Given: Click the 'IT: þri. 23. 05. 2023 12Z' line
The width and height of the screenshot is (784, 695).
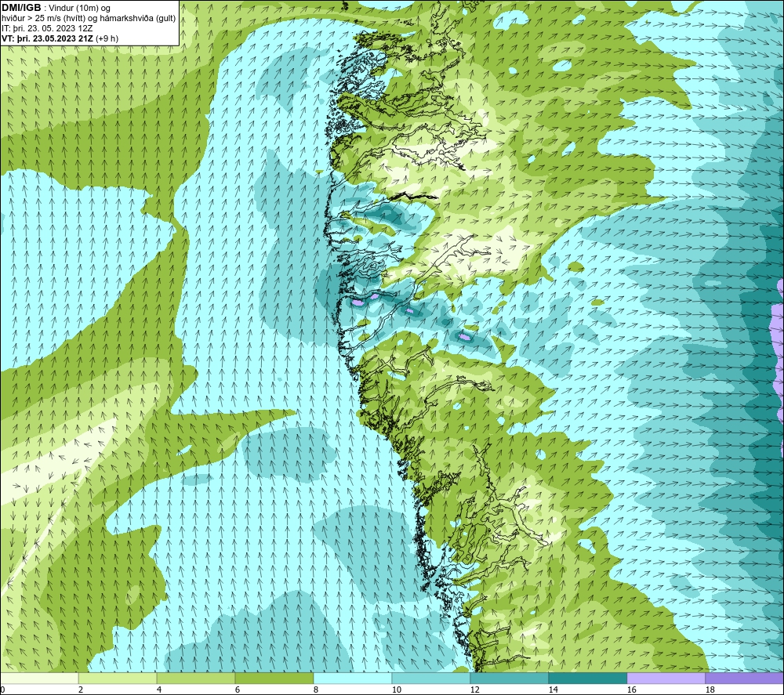Looking at the screenshot, I should click(47, 28).
